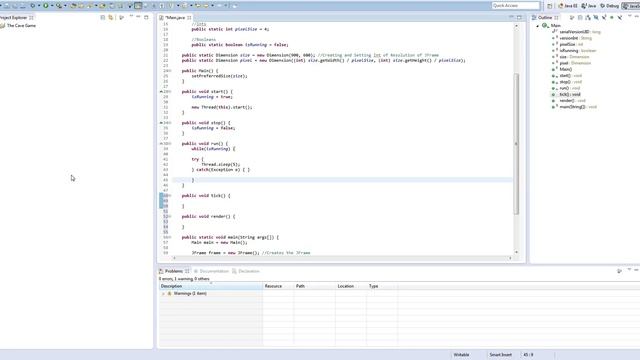The image size is (640, 360).
Task: Select render() method in Outline
Action: coord(569,100)
